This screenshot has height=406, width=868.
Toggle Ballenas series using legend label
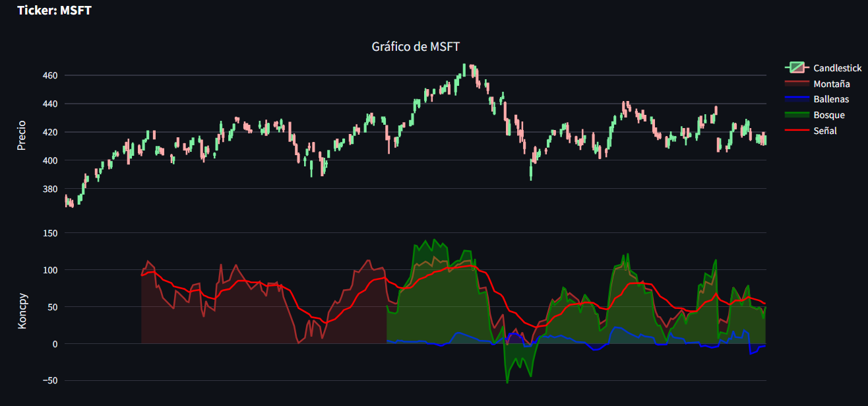[830, 100]
